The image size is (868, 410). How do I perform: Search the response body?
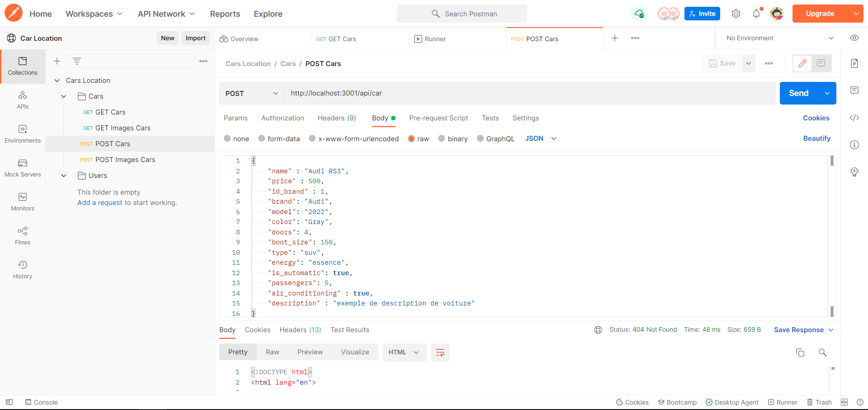823,353
